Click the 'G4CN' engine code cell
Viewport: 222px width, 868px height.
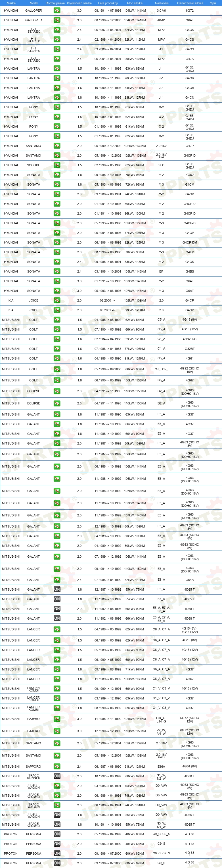click(189, 97)
